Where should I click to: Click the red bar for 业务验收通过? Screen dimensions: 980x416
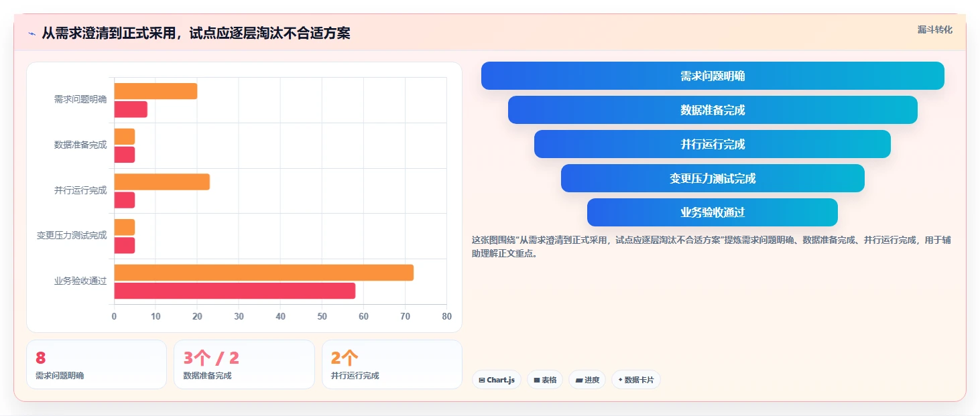coord(235,291)
